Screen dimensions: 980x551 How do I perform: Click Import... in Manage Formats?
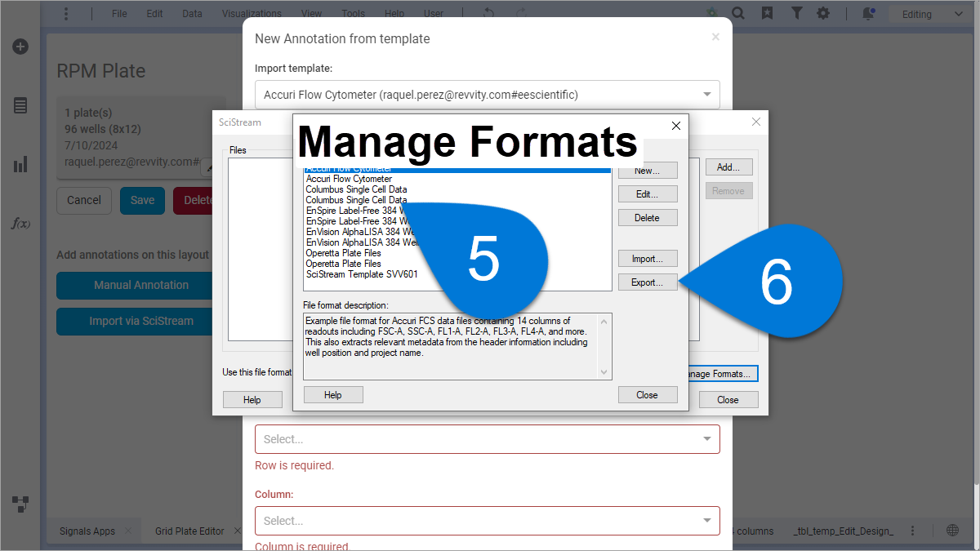648,259
